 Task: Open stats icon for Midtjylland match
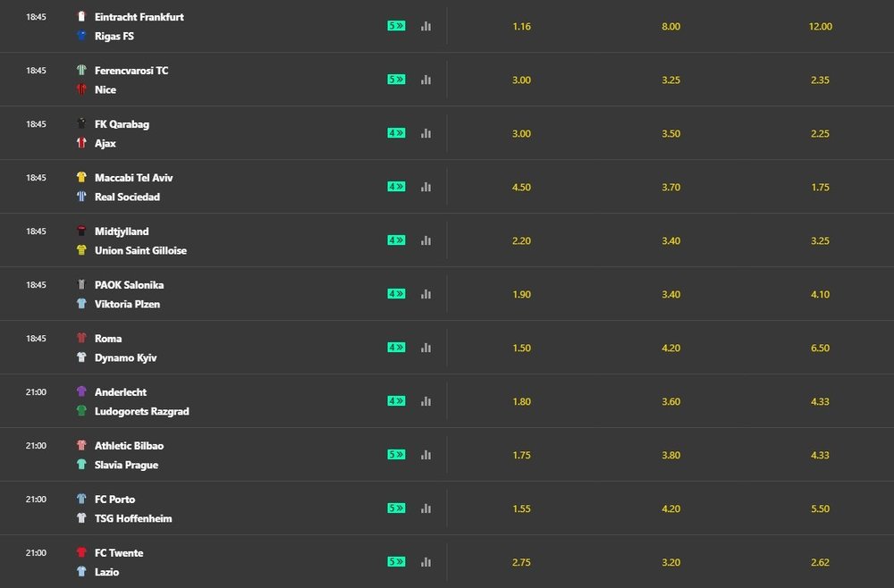(426, 240)
